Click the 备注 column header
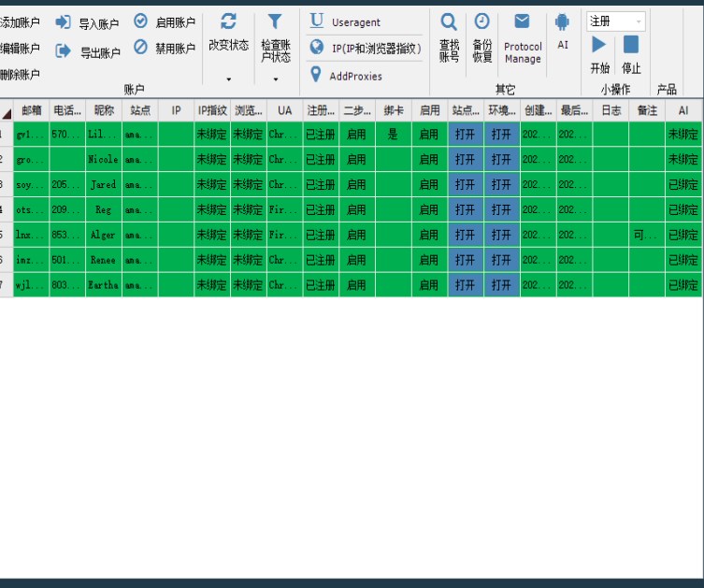Image resolution: width=704 pixels, height=588 pixels. (647, 110)
